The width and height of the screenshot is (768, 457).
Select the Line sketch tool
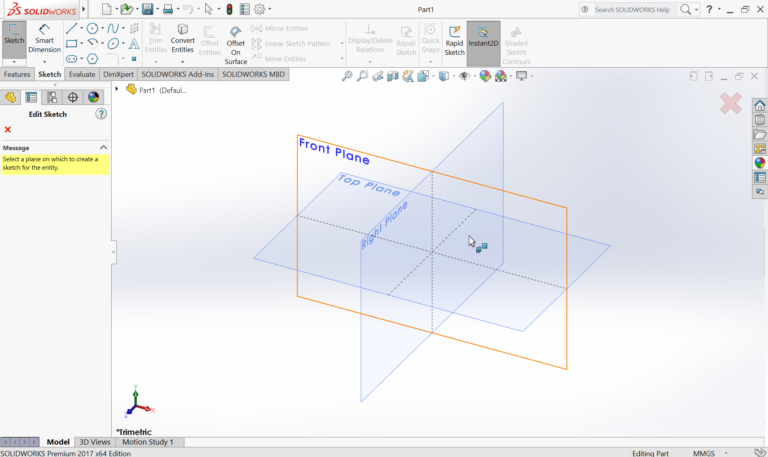click(x=72, y=28)
